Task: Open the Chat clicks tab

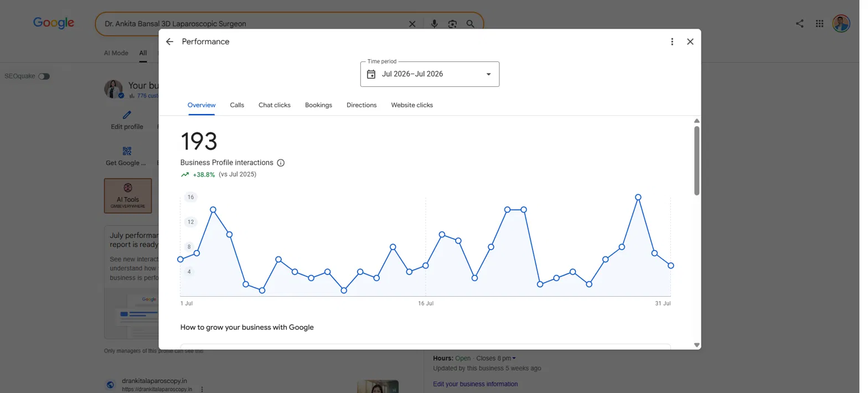Action: pos(275,105)
